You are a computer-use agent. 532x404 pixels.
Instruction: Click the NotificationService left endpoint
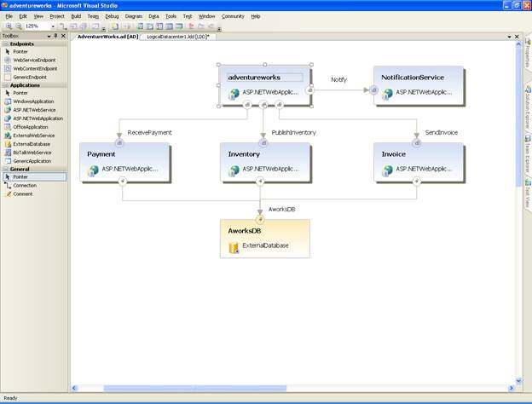point(373,90)
